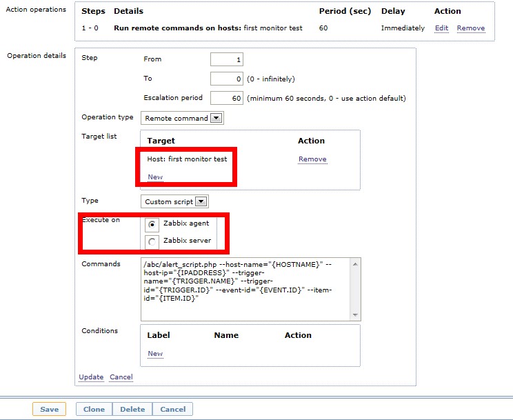Click Commands scrollbar down arrow
Viewport: 513px width, 420px height.
(x=355, y=315)
